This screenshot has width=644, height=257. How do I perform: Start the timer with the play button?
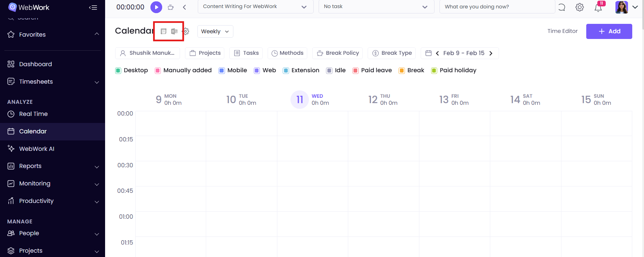point(156,7)
